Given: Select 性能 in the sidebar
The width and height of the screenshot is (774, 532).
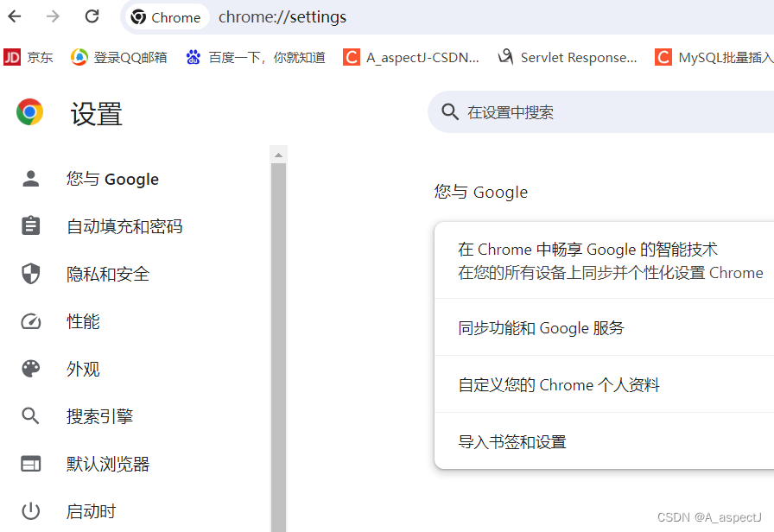Looking at the screenshot, I should coord(83,321).
